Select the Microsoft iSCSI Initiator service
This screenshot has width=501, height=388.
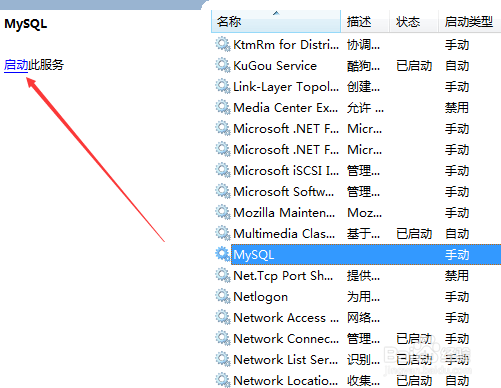point(356,170)
